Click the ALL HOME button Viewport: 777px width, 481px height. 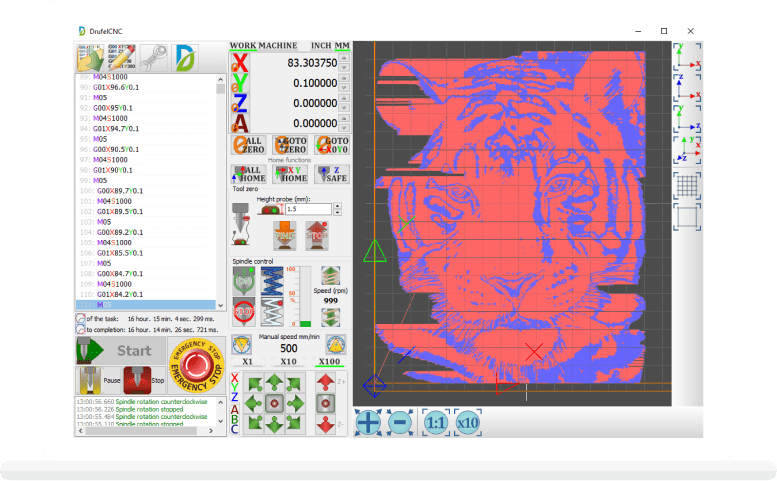click(249, 174)
